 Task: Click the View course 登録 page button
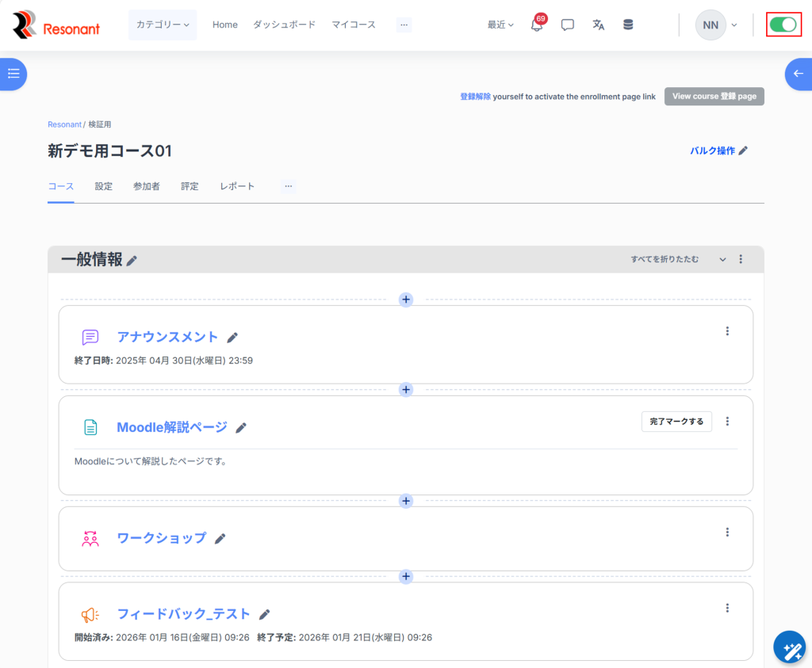[714, 97]
